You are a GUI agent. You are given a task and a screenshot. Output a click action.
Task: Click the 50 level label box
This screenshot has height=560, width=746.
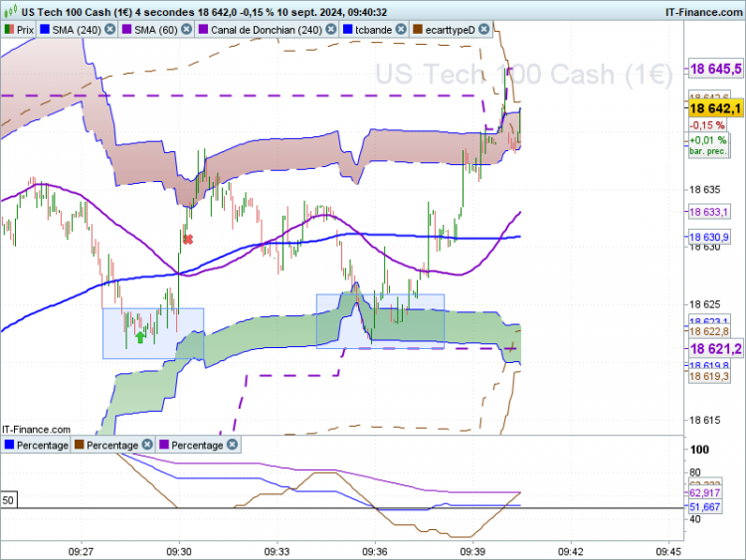coord(9,500)
